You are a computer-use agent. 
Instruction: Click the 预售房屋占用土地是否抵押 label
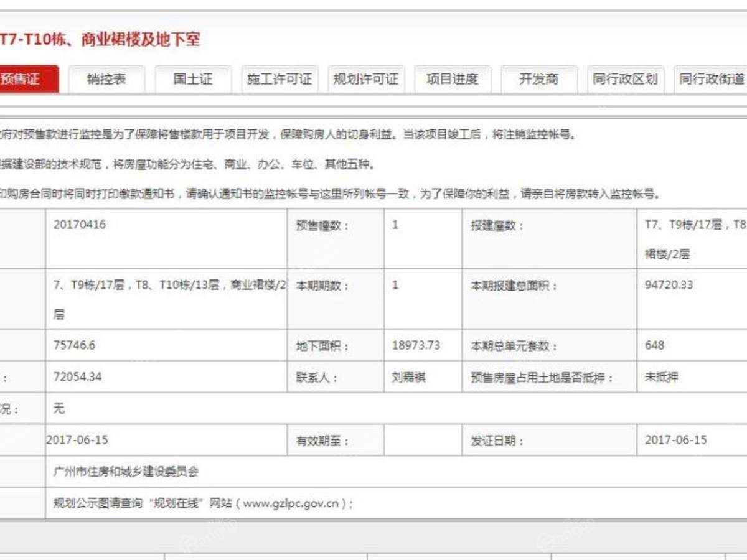click(542, 378)
